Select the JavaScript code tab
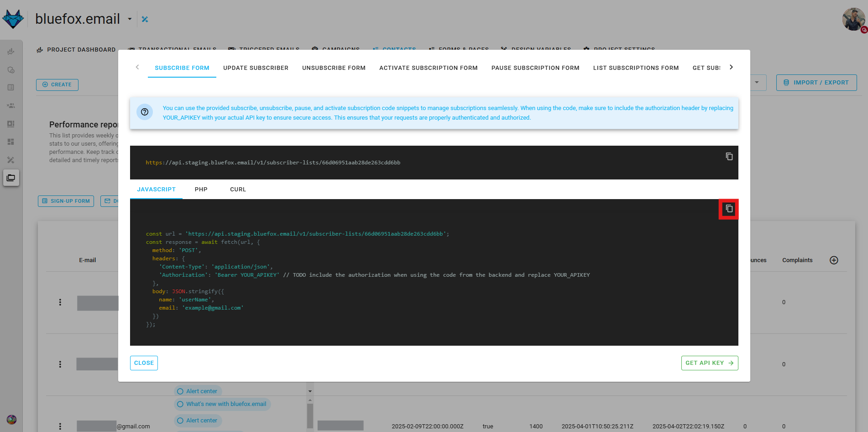The image size is (868, 432). 156,190
